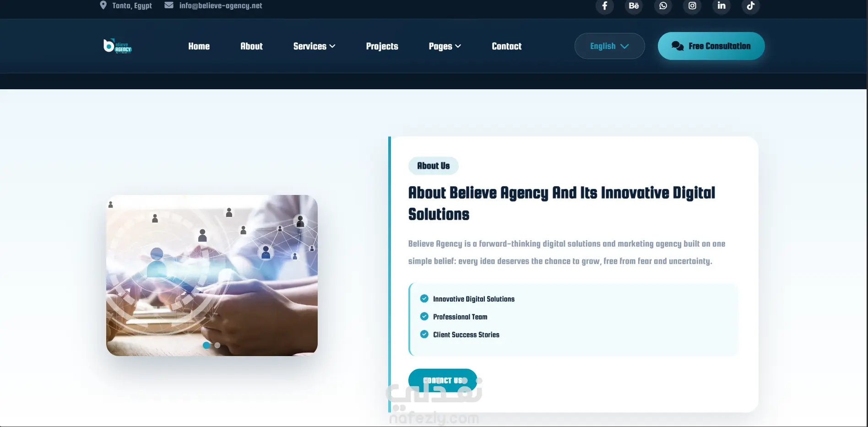Select the first image slider dot
Screen dimensions: 868x427
(x=206, y=346)
